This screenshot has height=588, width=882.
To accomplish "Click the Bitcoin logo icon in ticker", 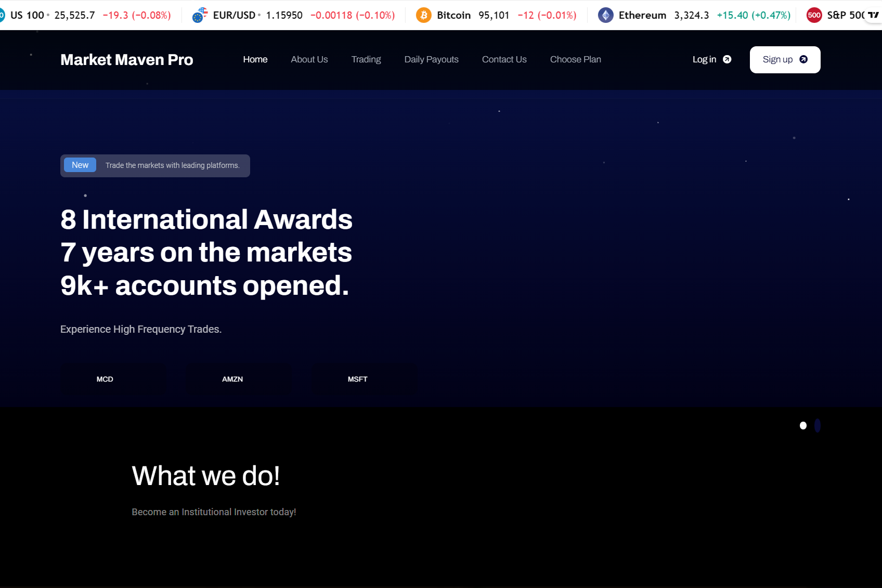I will click(423, 15).
